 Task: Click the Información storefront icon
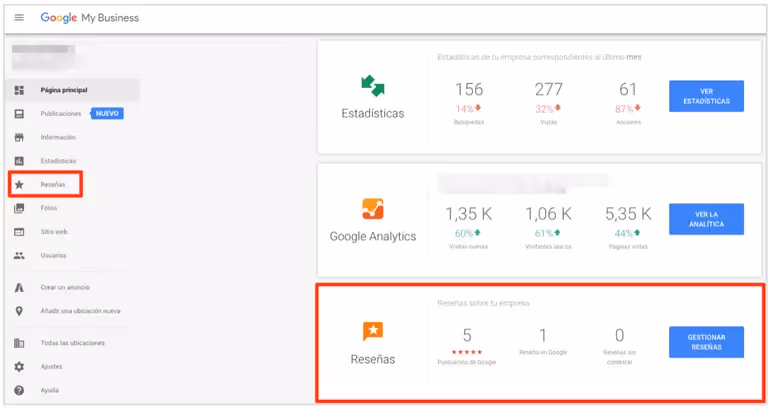pyautogui.click(x=19, y=137)
